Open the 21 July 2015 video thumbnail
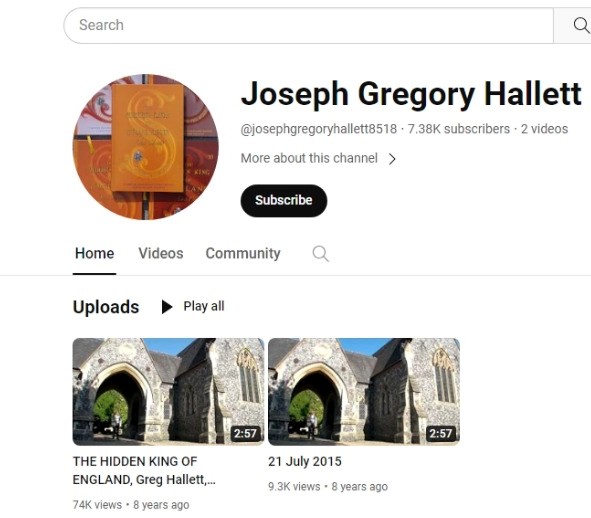 [x=364, y=391]
